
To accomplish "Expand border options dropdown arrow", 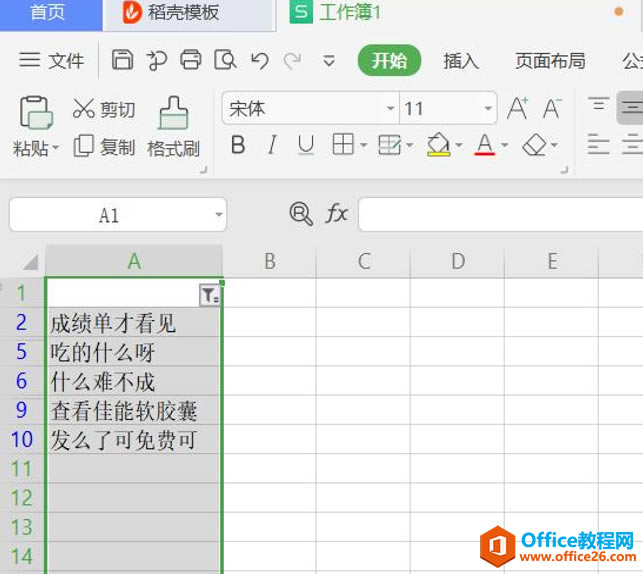I will tap(363, 145).
